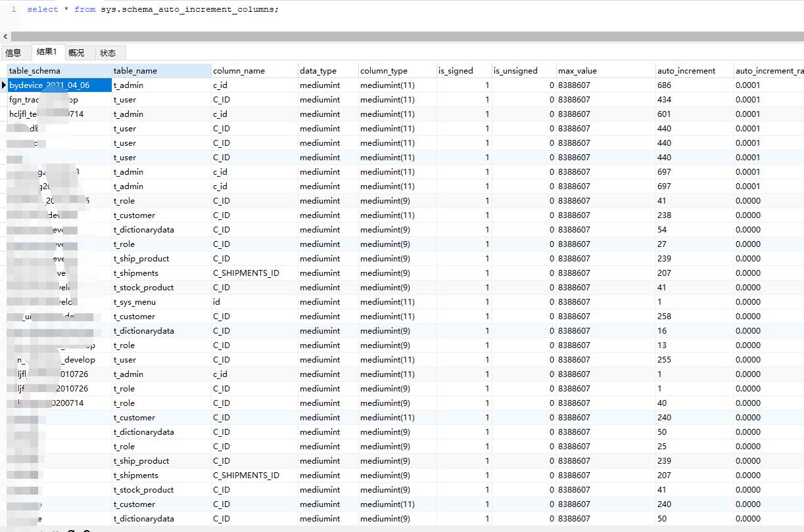Click the horizontal scrollbar above the tabs
Screen dimensions: 804x532
[x=394, y=36]
